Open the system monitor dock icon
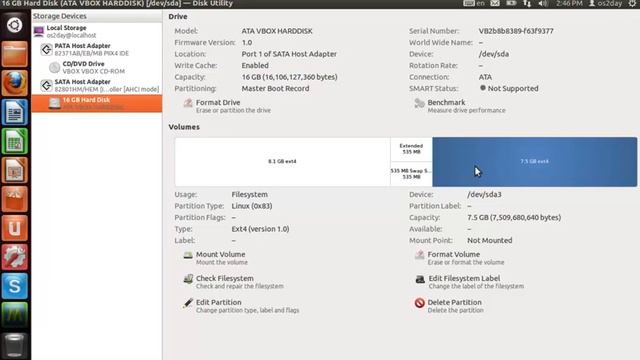Screen dimensions: 640x360 (x=15, y=315)
